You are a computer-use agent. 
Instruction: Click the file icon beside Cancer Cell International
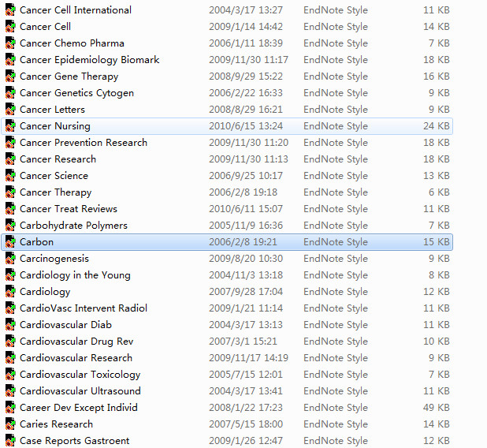(10, 9)
